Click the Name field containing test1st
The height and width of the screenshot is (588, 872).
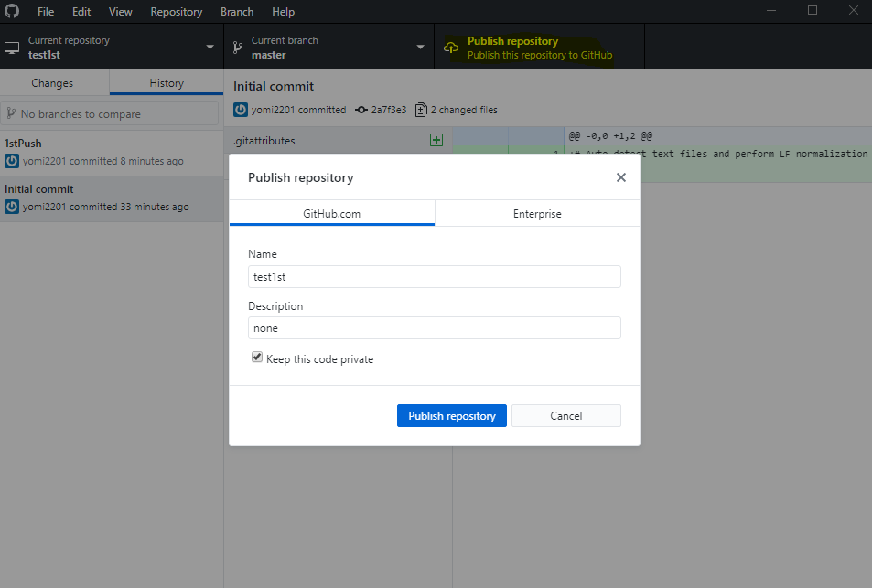tap(435, 277)
